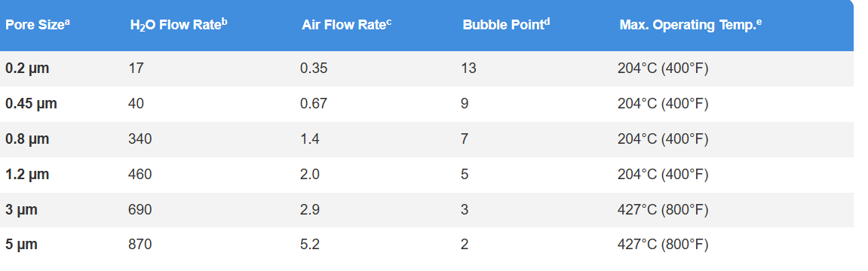Click the Bubble Point column header
Viewport: 868px width, 271px height.
[x=507, y=26]
